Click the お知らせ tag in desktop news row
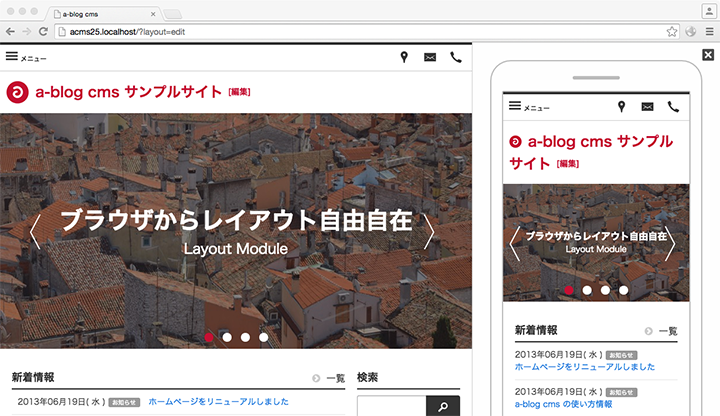The width and height of the screenshot is (720, 416). point(124,403)
